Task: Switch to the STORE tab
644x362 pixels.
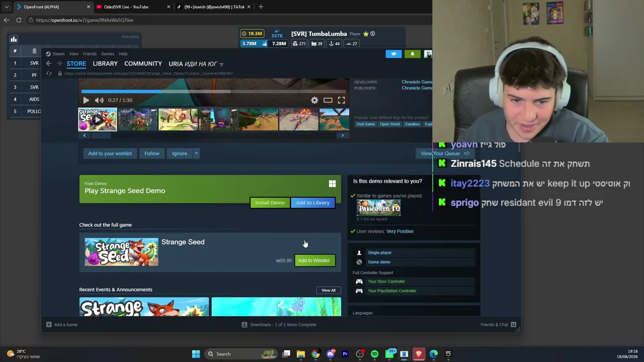Action: pos(76,64)
